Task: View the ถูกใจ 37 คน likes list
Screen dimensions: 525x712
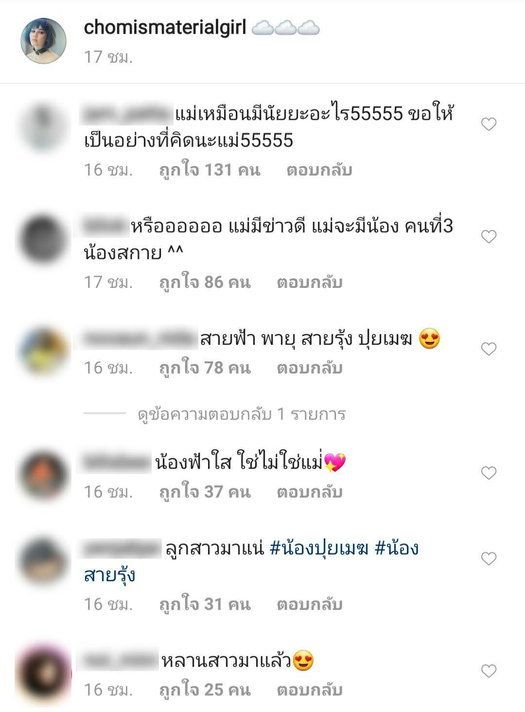Action: [205, 491]
